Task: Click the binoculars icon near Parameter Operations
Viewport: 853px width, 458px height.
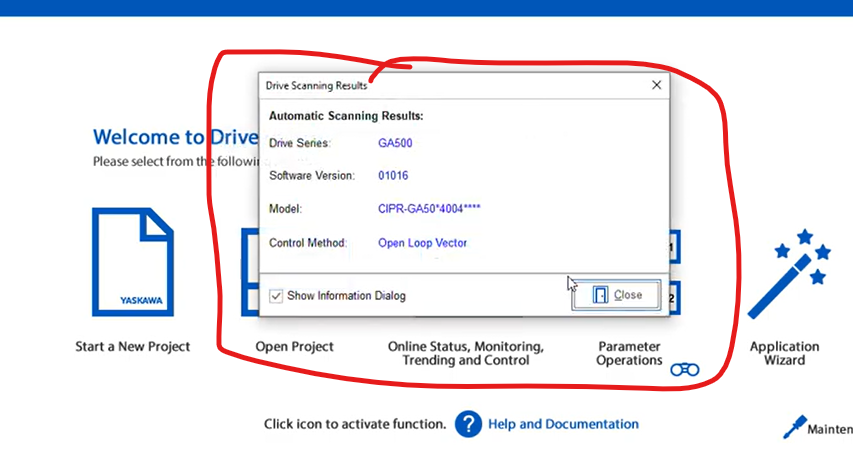Action: pos(684,369)
